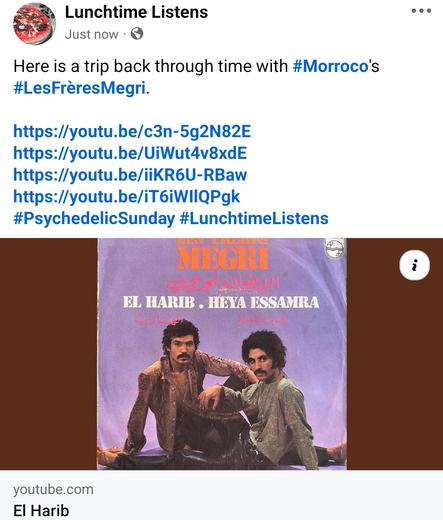Click the Philips logo on album cover
This screenshot has width=443, height=520.
335,248
